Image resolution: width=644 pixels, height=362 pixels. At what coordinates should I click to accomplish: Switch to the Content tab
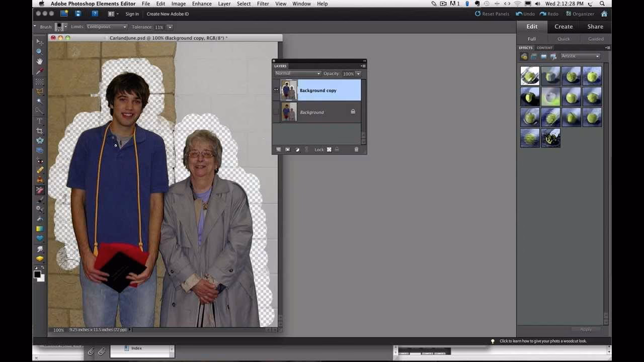[x=544, y=47]
